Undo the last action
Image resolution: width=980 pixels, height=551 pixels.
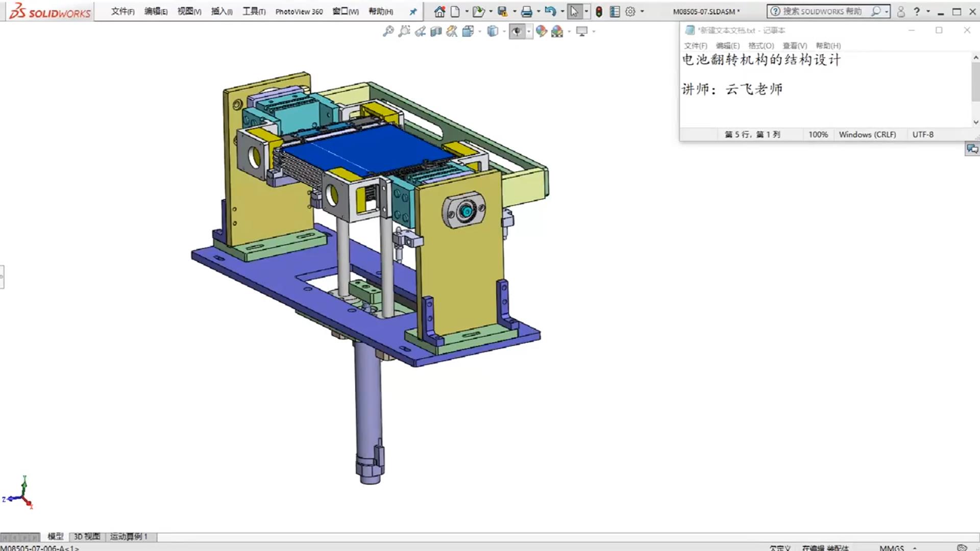click(550, 11)
